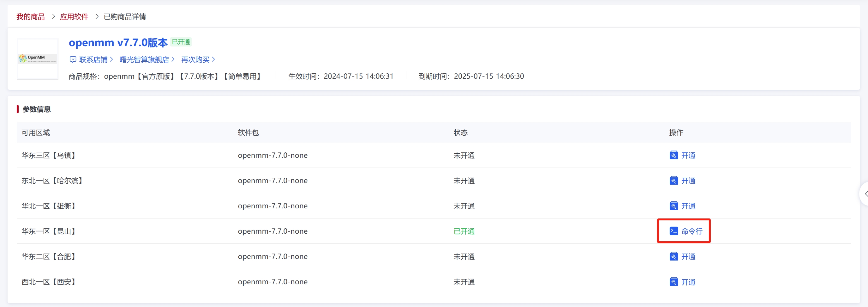The image size is (868, 307).
Task: Click 开通 text for 华东二区【合肥】
Action: coord(688,257)
